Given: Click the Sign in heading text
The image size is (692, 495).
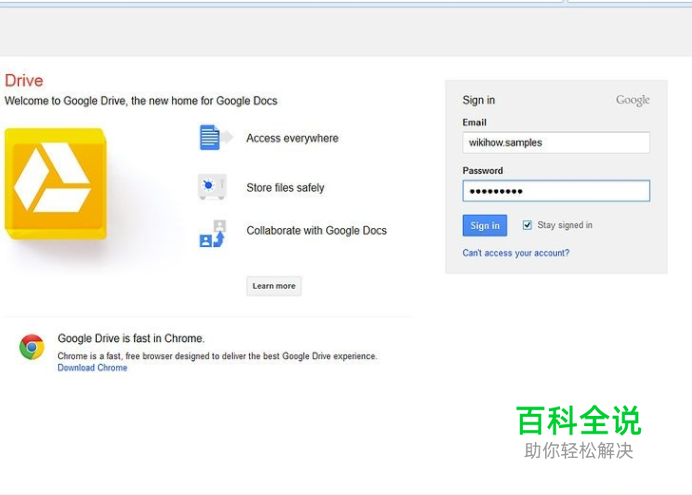Looking at the screenshot, I should tap(478, 100).
